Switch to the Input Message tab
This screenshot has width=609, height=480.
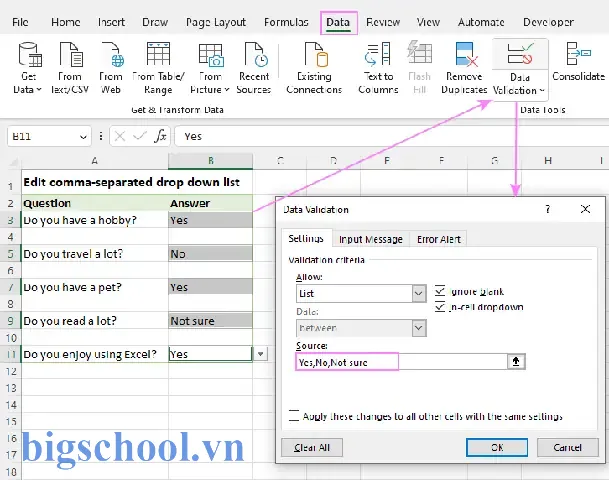pyautogui.click(x=371, y=239)
